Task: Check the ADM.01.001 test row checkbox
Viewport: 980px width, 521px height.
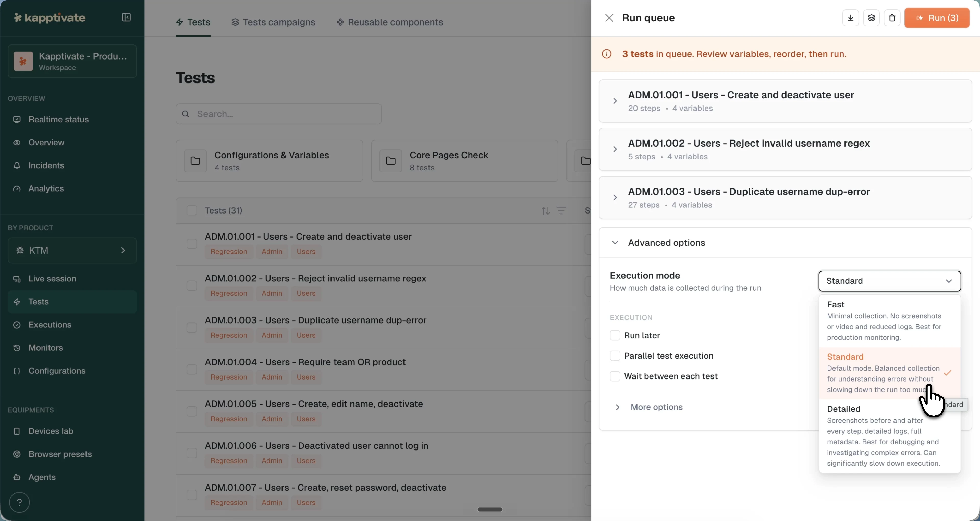Action: (192, 244)
